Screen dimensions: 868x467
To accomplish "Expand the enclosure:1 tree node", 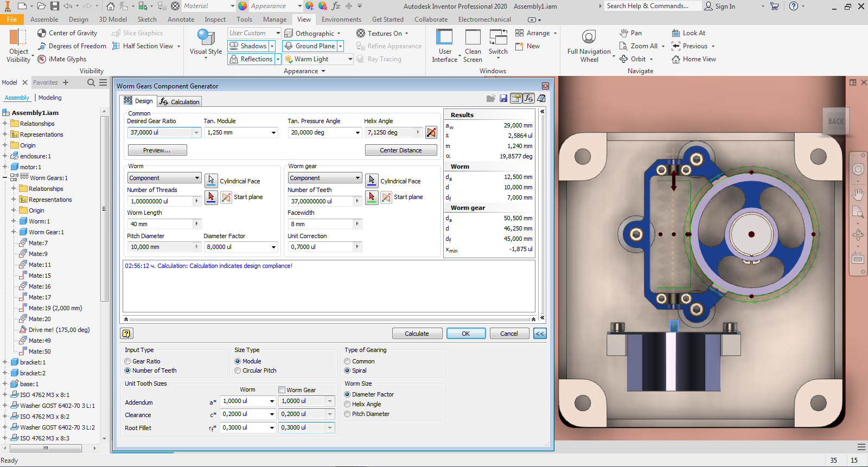I will coord(5,156).
